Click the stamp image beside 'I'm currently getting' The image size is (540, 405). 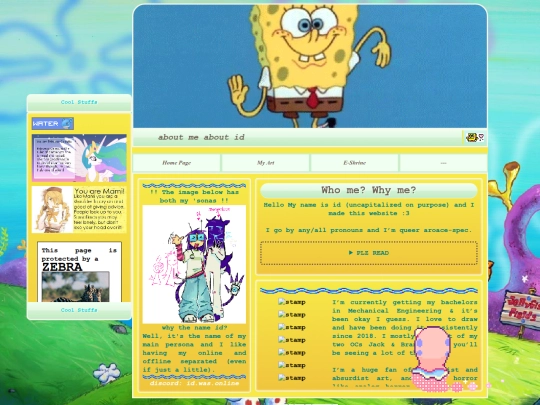pyautogui.click(x=292, y=302)
